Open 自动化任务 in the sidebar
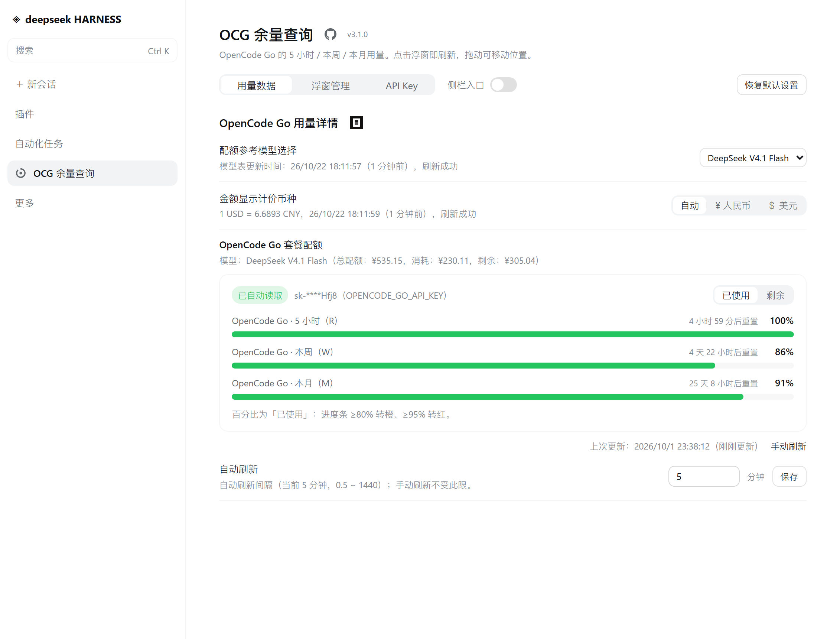 click(92, 144)
